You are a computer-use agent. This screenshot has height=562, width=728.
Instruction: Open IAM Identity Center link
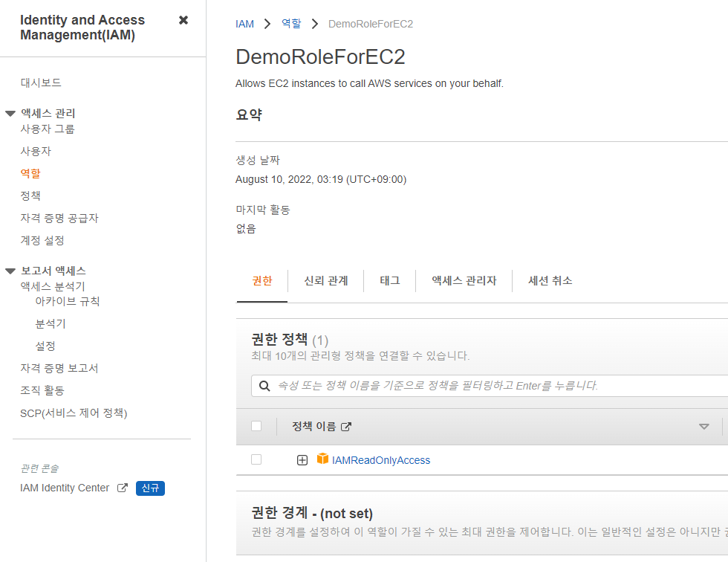tap(65, 488)
